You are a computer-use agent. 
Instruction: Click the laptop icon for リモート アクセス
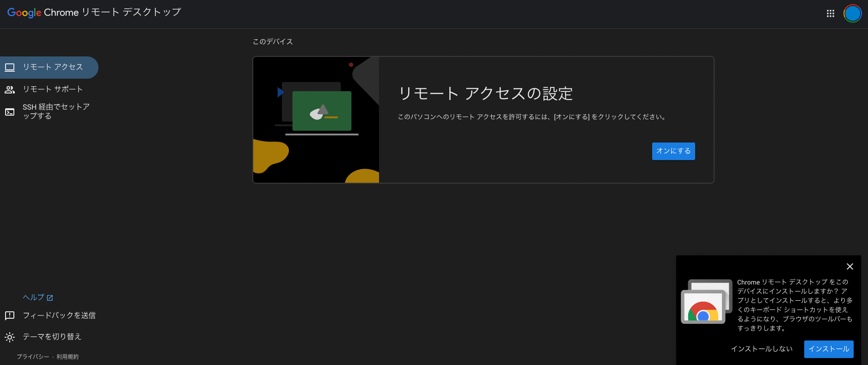[x=10, y=68]
